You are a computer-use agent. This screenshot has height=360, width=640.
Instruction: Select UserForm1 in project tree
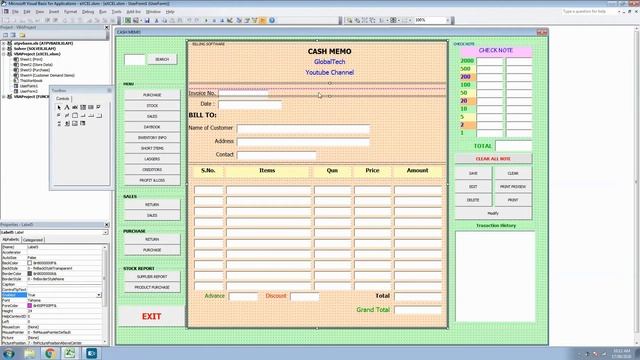(x=29, y=86)
